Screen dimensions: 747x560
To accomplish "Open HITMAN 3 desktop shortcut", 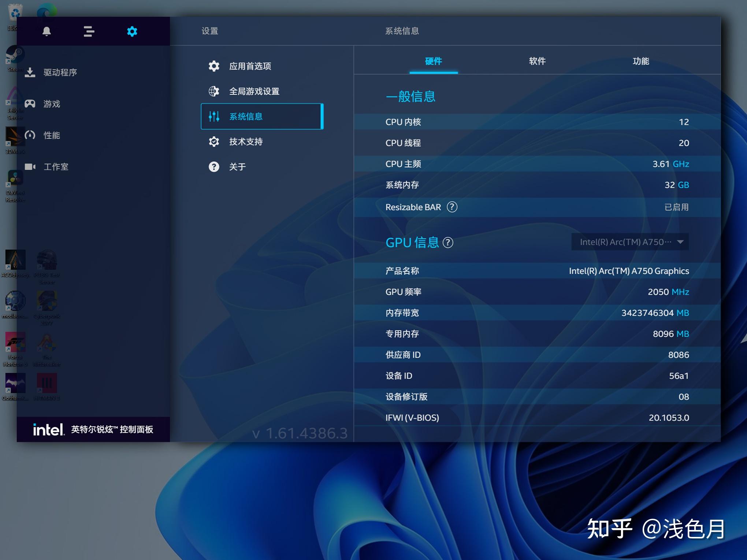I will [x=47, y=387].
